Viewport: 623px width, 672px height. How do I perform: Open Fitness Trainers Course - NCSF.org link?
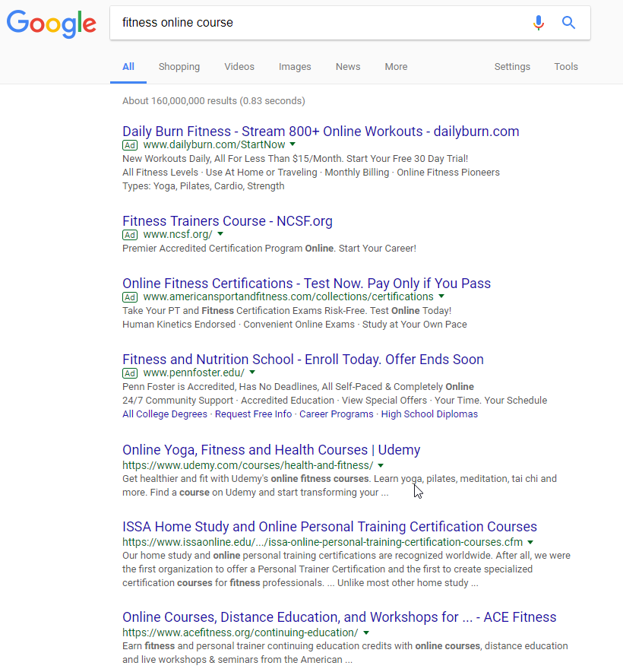pos(227,220)
